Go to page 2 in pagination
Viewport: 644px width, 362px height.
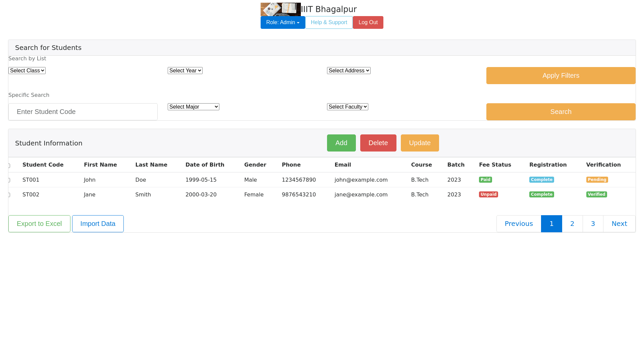tap(572, 224)
